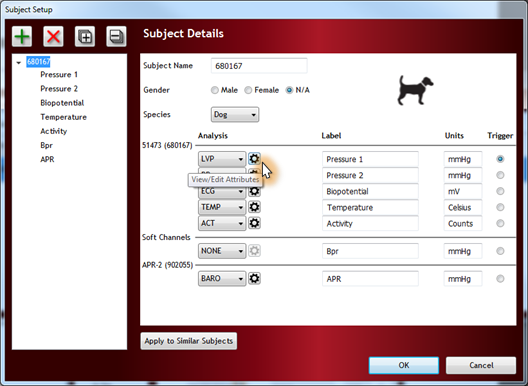Open attributes gear for LVP analysis

(x=254, y=159)
